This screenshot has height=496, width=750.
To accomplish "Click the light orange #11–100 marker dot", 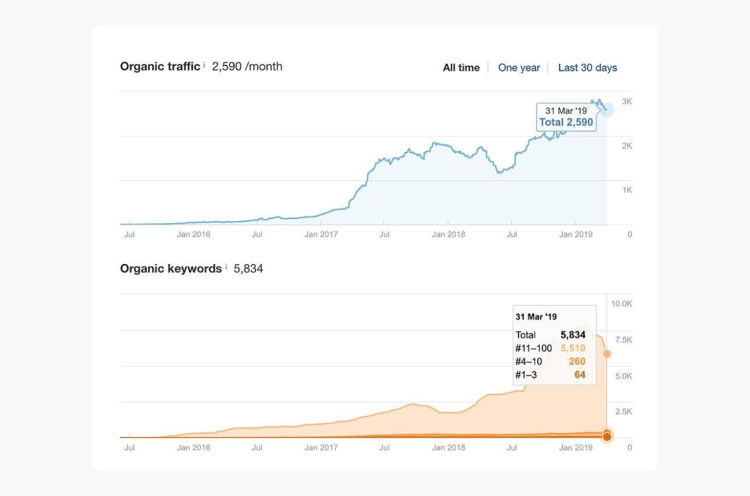I will [x=607, y=354].
